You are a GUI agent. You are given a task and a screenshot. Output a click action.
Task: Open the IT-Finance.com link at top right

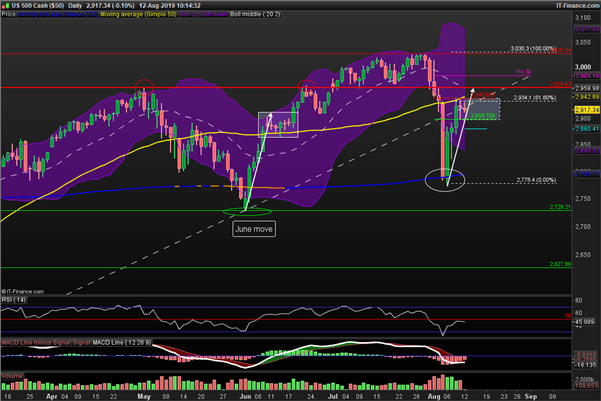(578, 5)
